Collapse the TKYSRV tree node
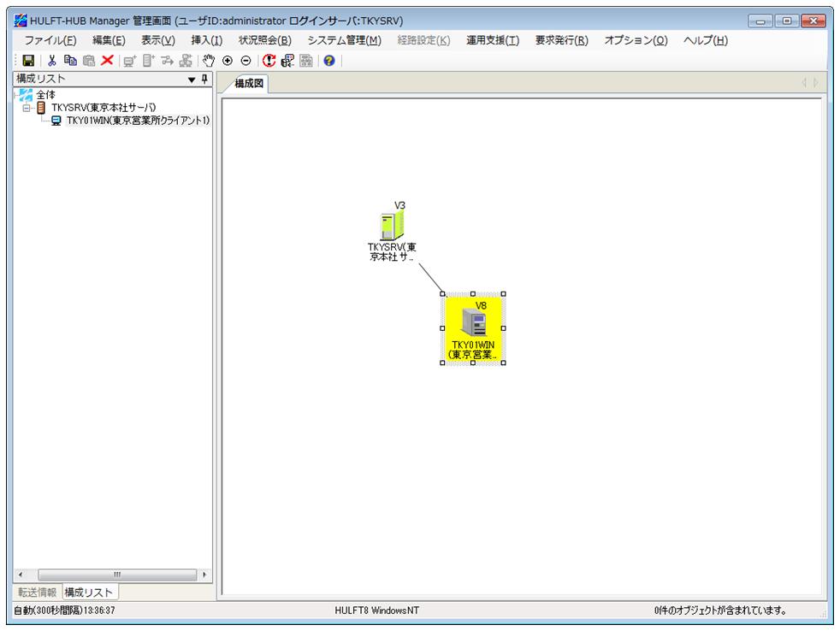The width and height of the screenshot is (840, 631). tap(27, 109)
